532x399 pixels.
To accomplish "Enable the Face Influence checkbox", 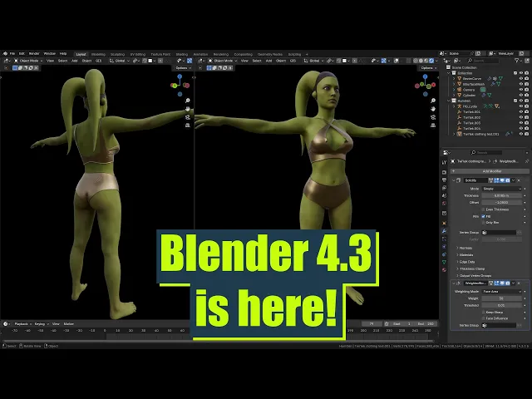I will click(x=484, y=318).
